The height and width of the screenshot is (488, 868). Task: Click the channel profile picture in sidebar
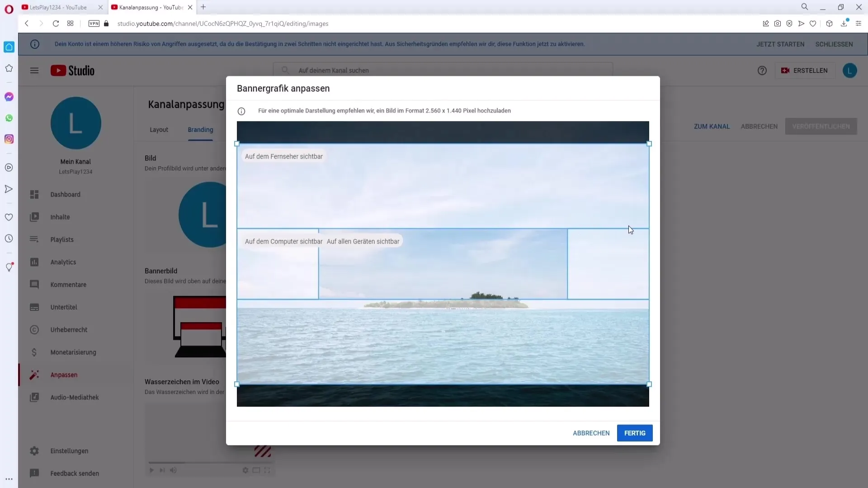point(76,123)
